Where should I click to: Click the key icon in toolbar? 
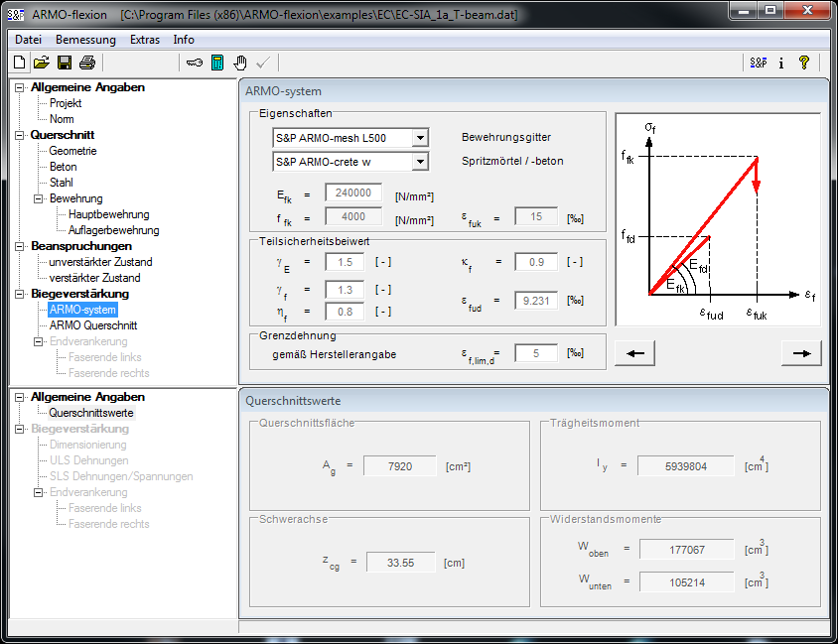point(194,63)
